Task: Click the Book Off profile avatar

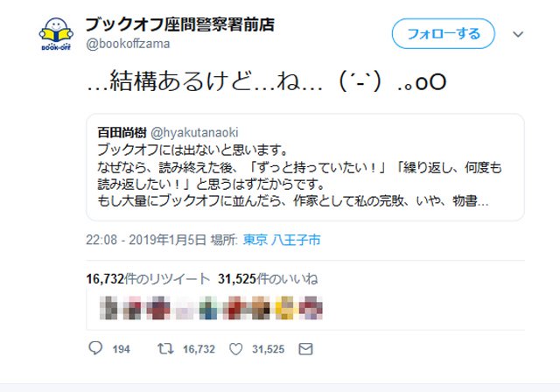Action: click(56, 34)
